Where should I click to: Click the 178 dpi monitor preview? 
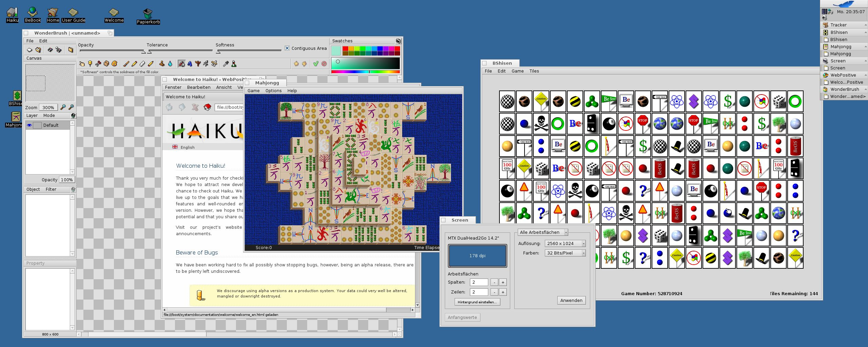tap(477, 256)
